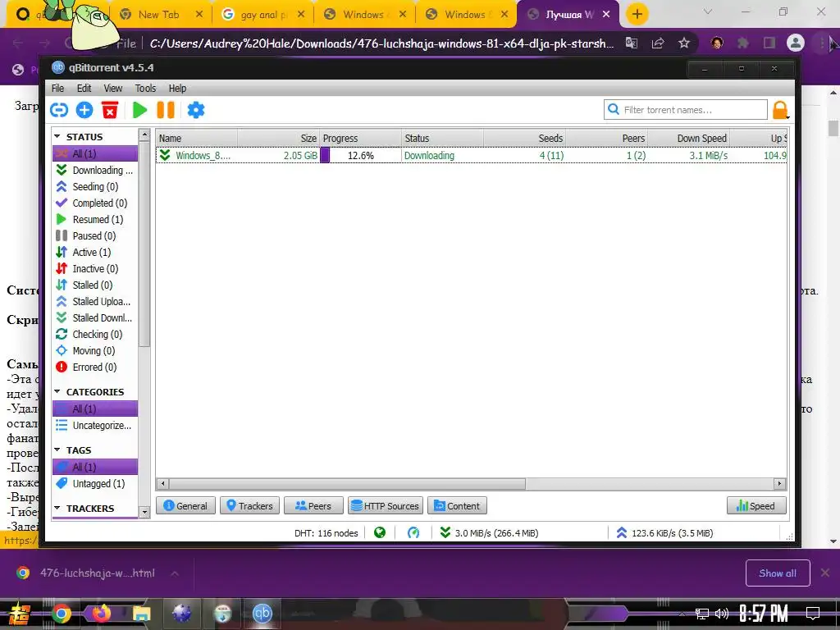Open the Edit menu
This screenshot has width=840, height=630.
coord(84,89)
